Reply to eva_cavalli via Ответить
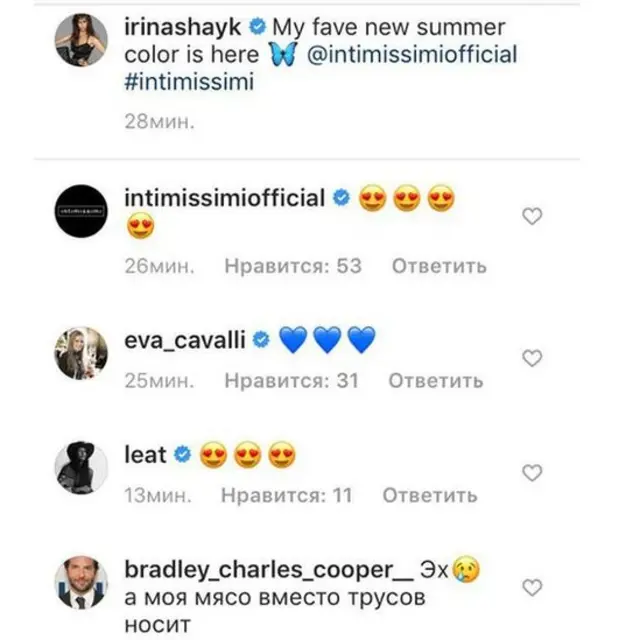This screenshot has width=640, height=640. 436,381
